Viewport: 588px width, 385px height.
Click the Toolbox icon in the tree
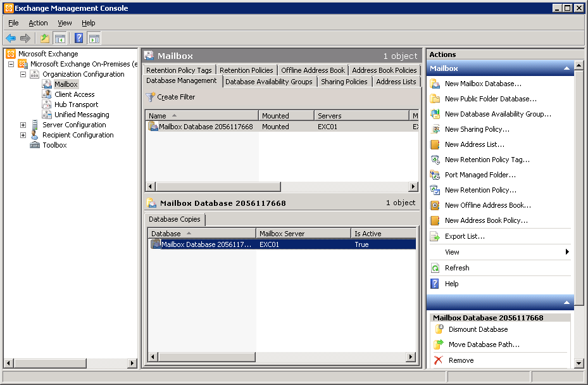[35, 145]
